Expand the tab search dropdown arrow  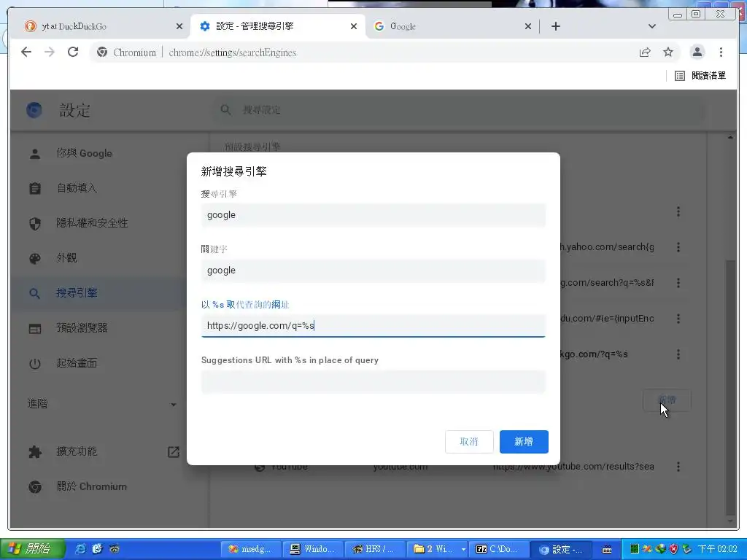pyautogui.click(x=651, y=26)
